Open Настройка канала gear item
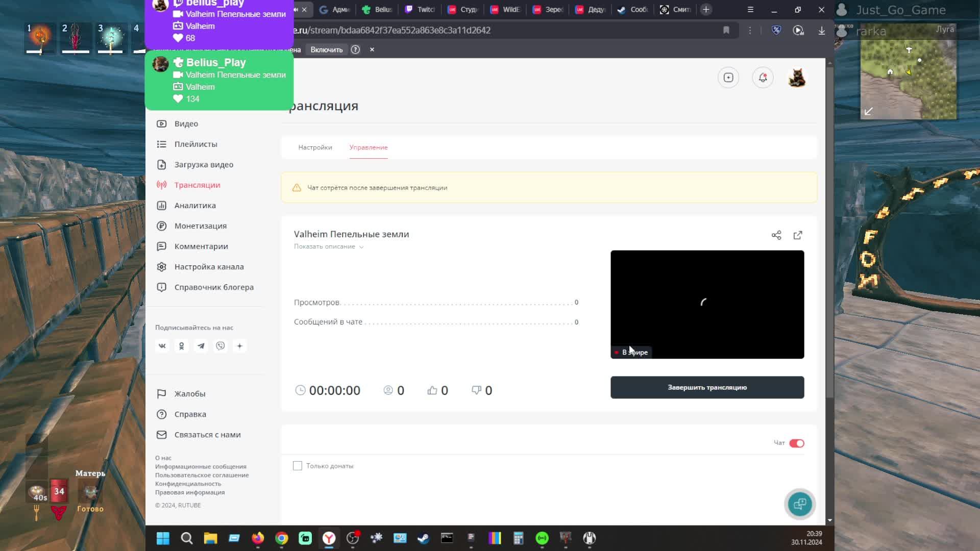Image resolution: width=980 pixels, height=551 pixels. pos(200,267)
